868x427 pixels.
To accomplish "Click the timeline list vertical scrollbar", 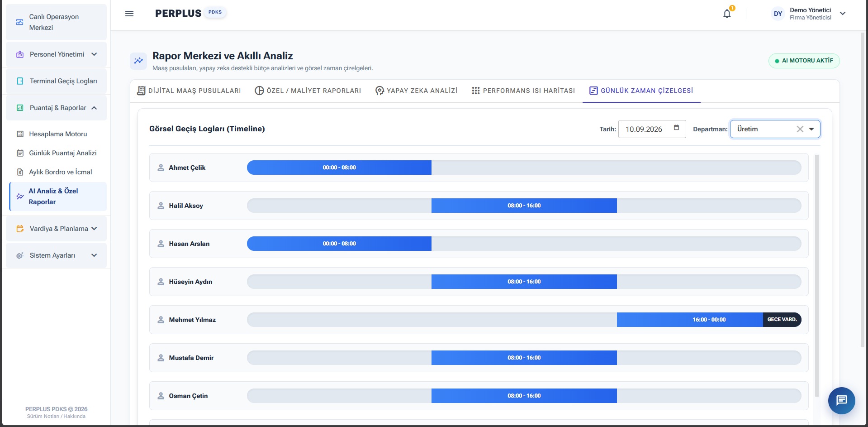I will coord(816,275).
